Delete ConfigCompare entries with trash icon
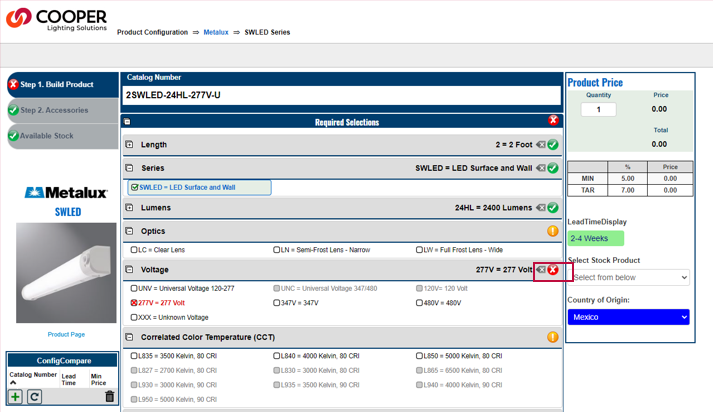 point(110,396)
